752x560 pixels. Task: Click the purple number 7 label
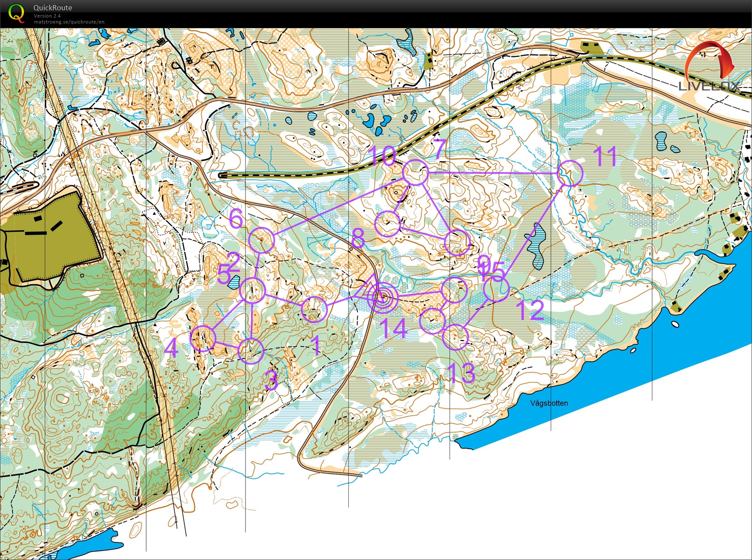[x=439, y=149]
